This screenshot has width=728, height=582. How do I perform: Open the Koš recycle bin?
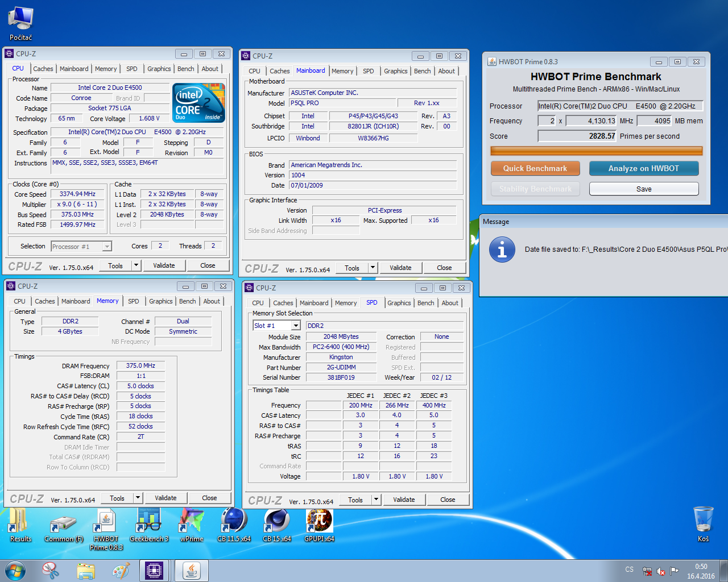pos(704,524)
